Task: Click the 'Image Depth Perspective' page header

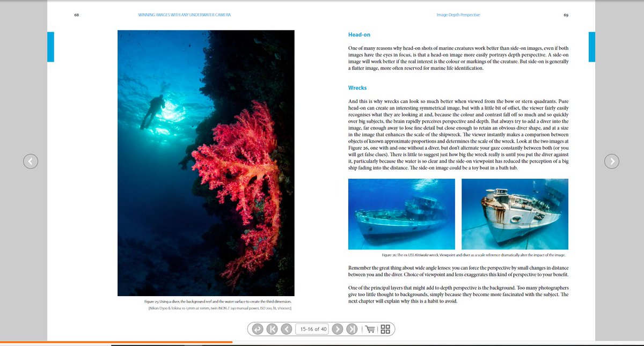Action: [x=458, y=15]
